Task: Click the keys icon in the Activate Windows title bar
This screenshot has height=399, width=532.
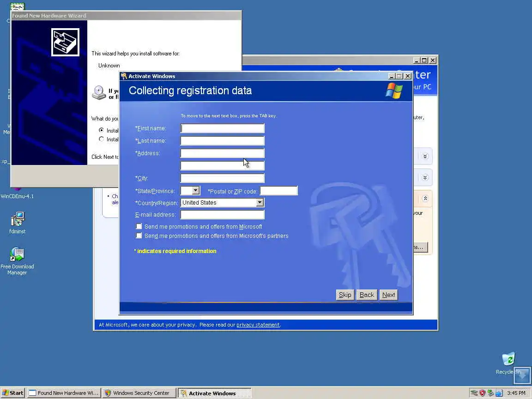Action: coord(124,76)
